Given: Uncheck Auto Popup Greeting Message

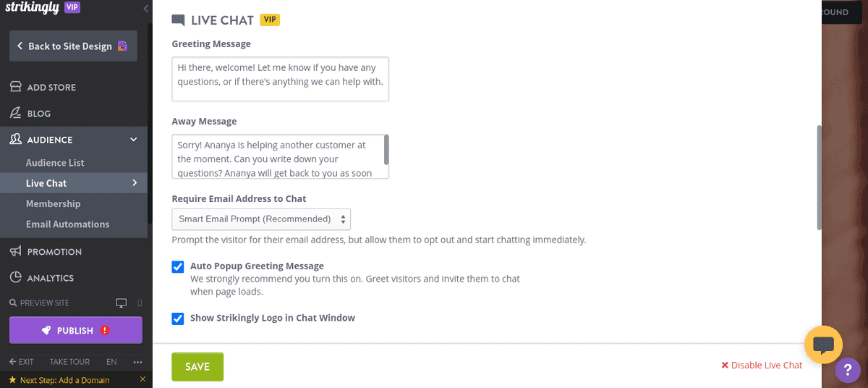Looking at the screenshot, I should coord(178,267).
